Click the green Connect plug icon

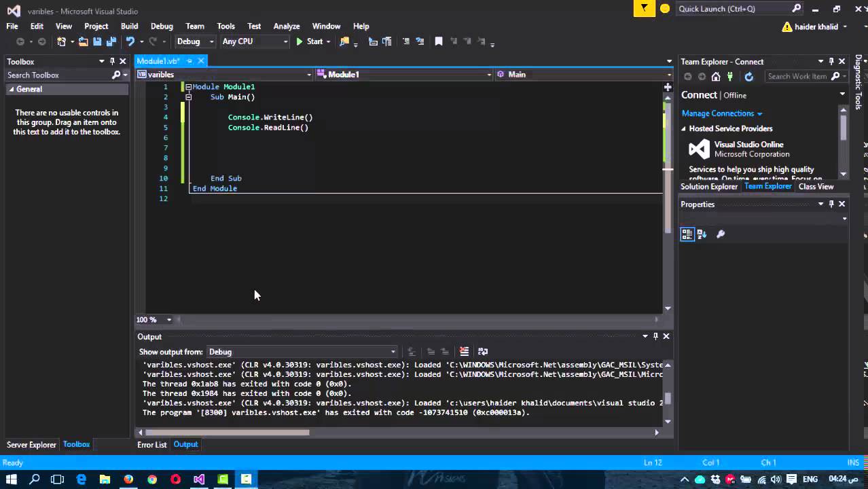[x=730, y=77]
